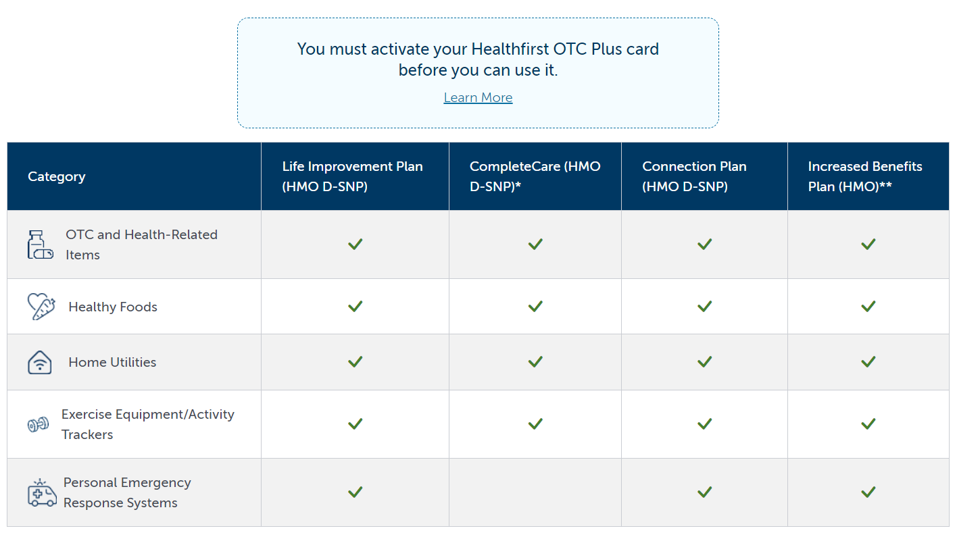Click the Healthy Foods row label
This screenshot has width=980, height=539.
(113, 307)
